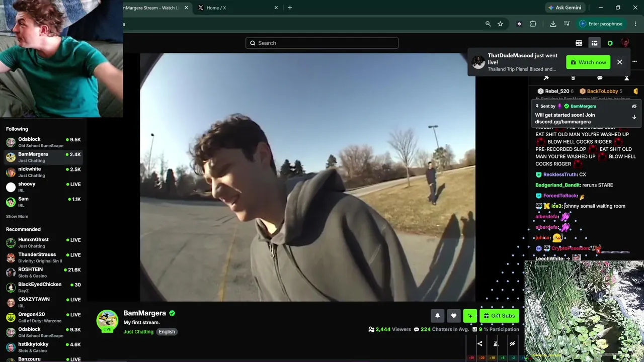
Task: Click the Gift Subs button
Action: (499, 316)
